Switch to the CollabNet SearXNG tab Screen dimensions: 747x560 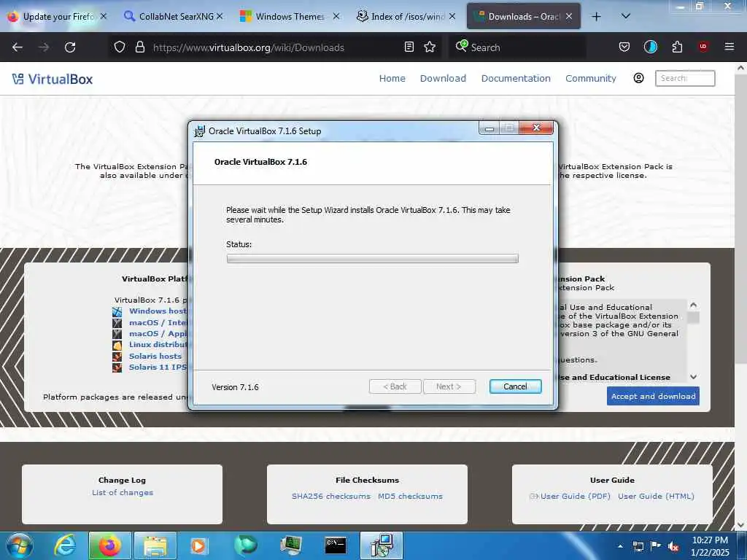174,17
